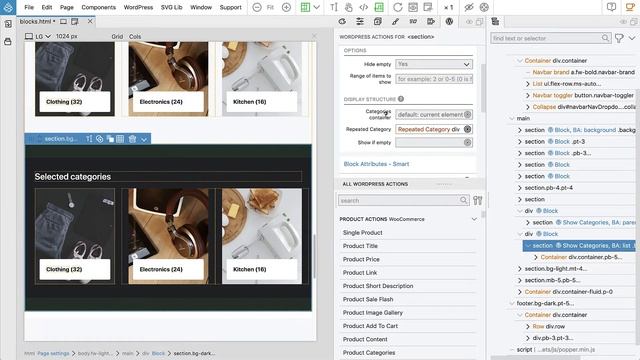Click trash icon on selected section toolbar
Screen dimensions: 640x360
coord(132,139)
